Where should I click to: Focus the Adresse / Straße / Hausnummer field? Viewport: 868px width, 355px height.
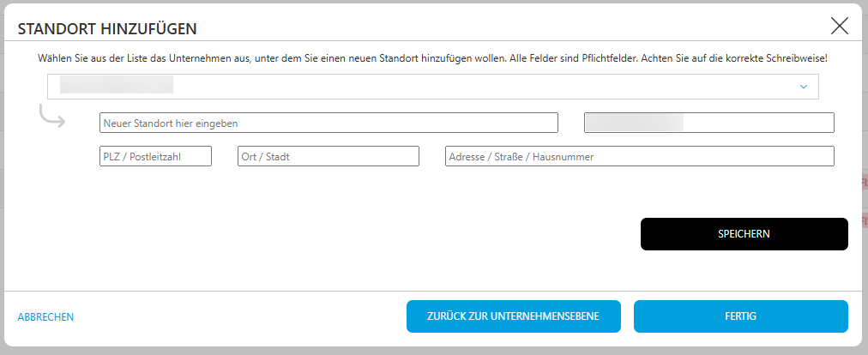[639, 156]
